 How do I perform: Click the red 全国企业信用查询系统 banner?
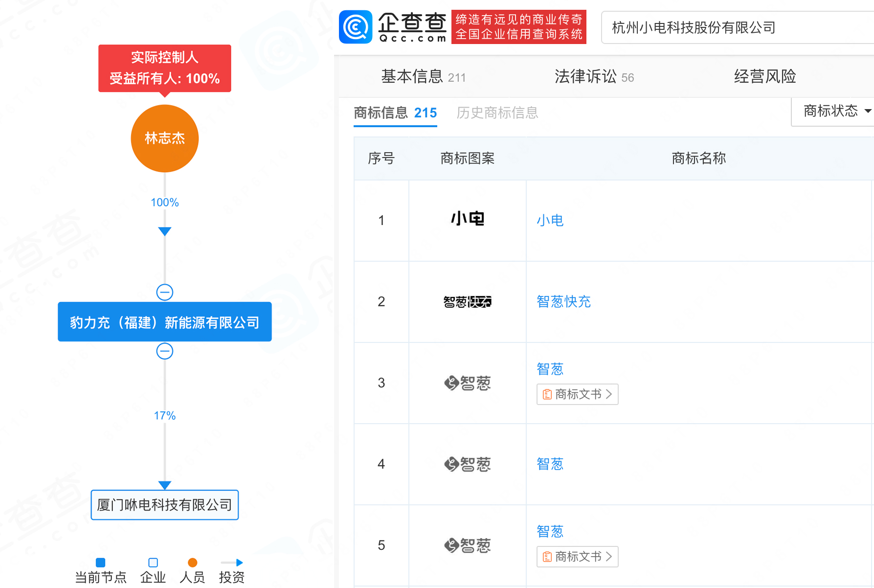(x=519, y=27)
